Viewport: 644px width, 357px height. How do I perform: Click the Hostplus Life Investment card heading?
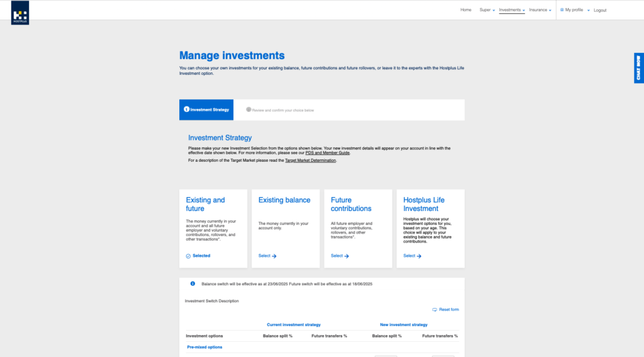pyautogui.click(x=424, y=204)
